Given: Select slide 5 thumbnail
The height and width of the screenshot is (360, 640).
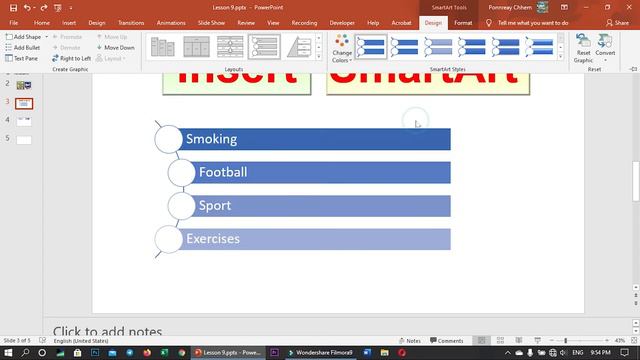Looking at the screenshot, I should tap(24, 140).
